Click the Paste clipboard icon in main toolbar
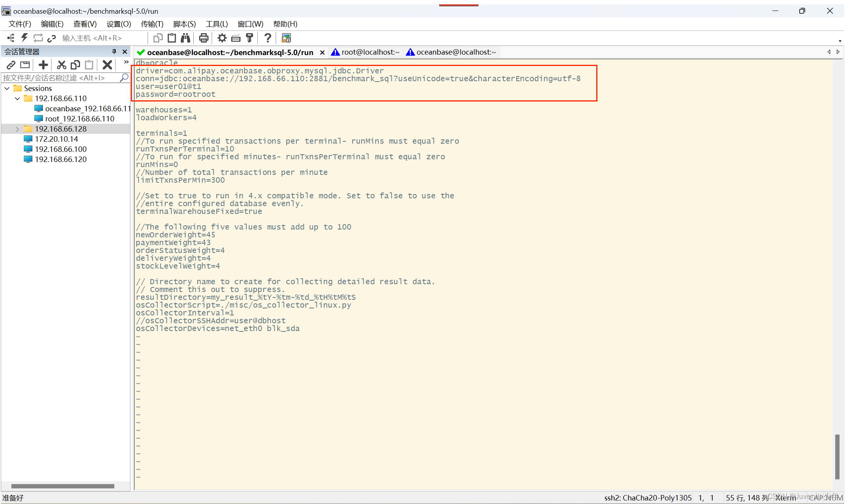 171,38
